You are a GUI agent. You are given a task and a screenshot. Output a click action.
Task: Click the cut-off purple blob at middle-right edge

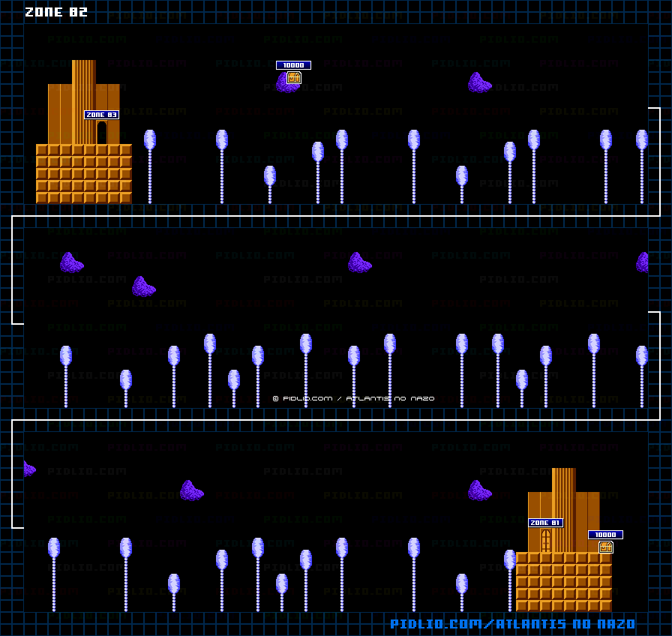643,262
